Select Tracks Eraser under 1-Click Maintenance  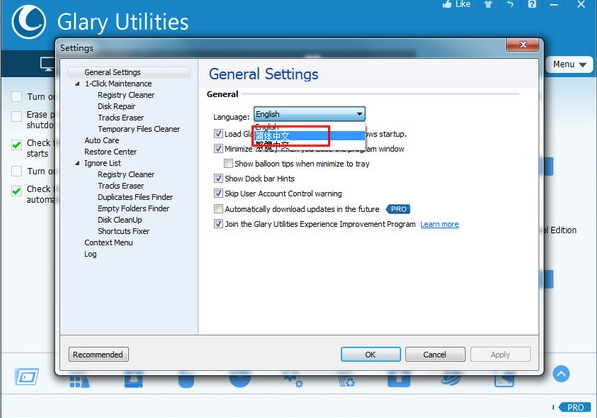point(121,118)
